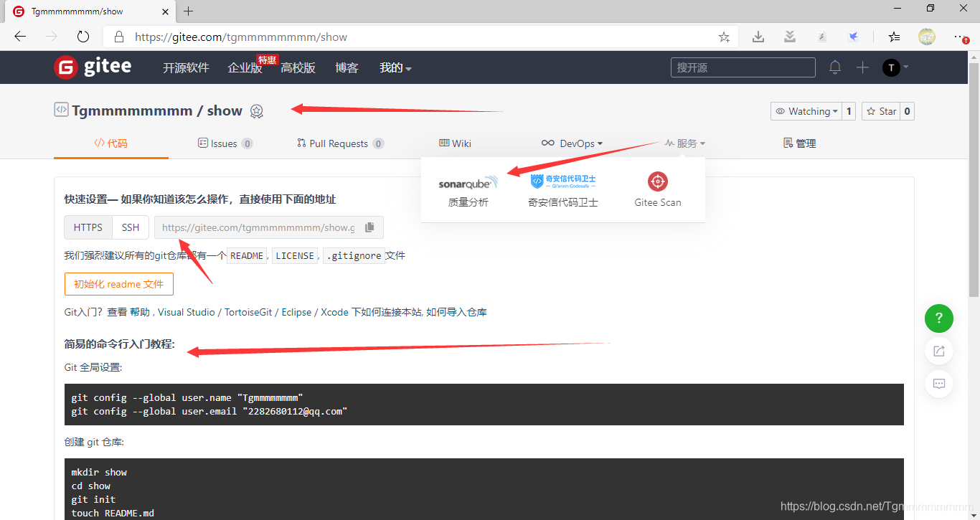Click the green help question mark button
The image size is (980, 520).
click(939, 318)
